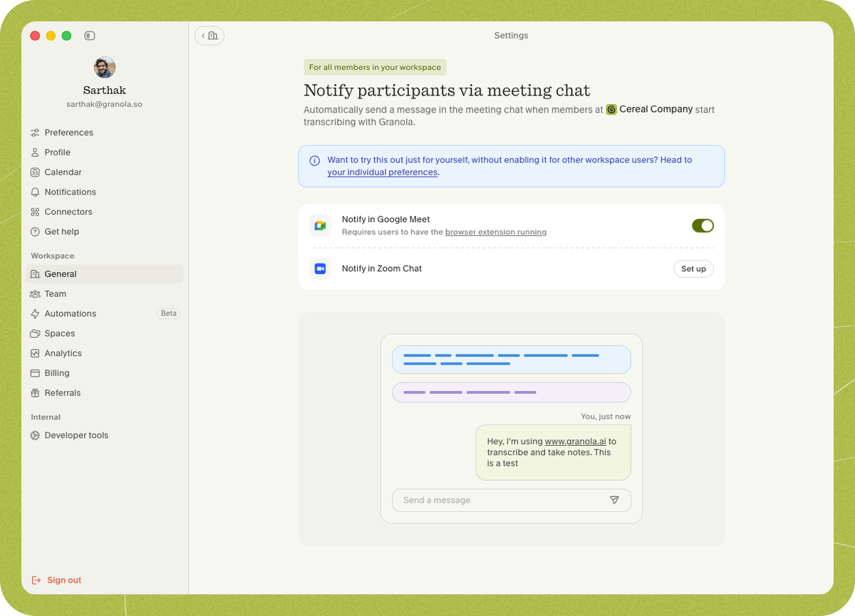This screenshot has width=855, height=616.
Task: Open Preferences in the sidebar
Action: (104, 132)
